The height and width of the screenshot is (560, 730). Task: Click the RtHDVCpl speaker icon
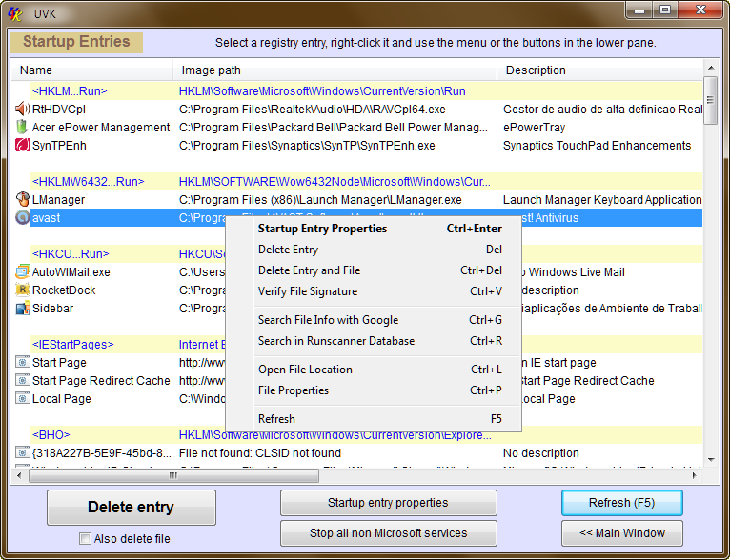[22, 109]
